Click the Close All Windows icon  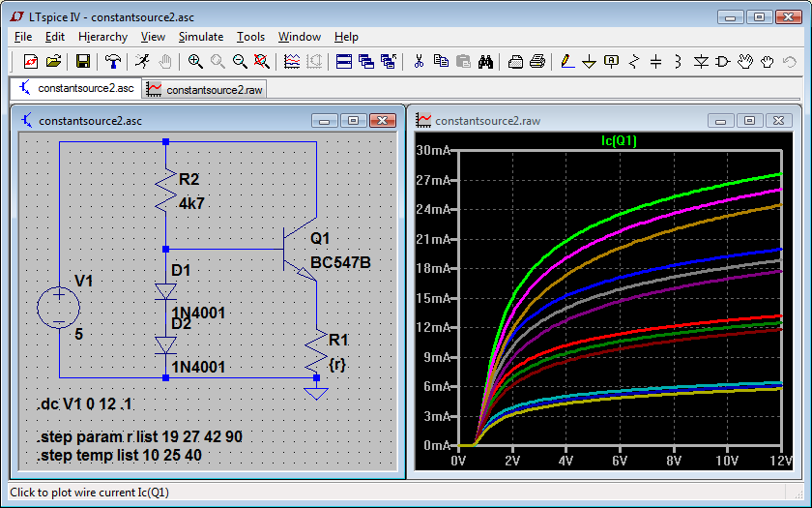(389, 62)
